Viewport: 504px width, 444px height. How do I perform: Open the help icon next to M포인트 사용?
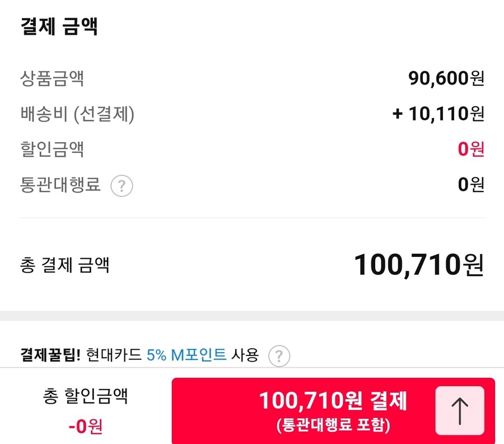[x=279, y=356]
